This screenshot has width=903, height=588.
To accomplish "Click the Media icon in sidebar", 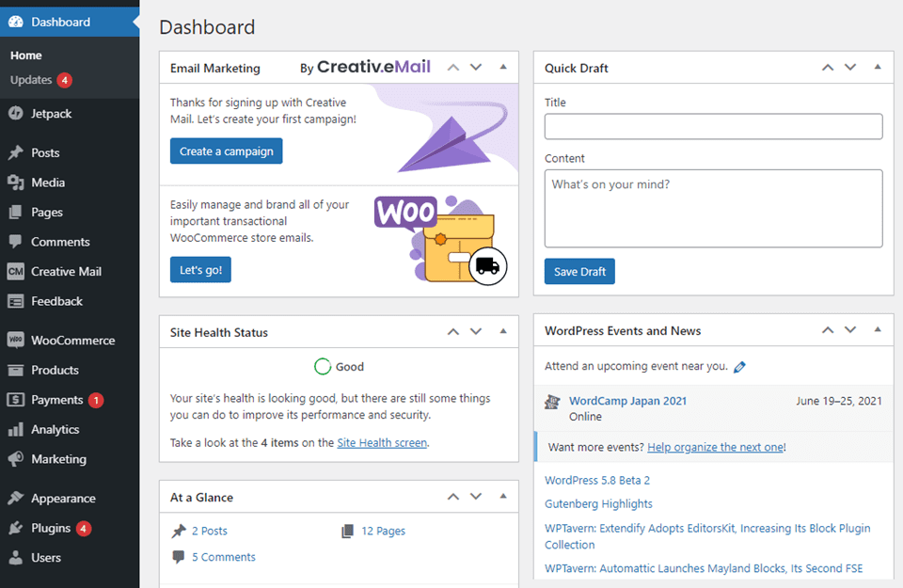I will click(x=16, y=183).
